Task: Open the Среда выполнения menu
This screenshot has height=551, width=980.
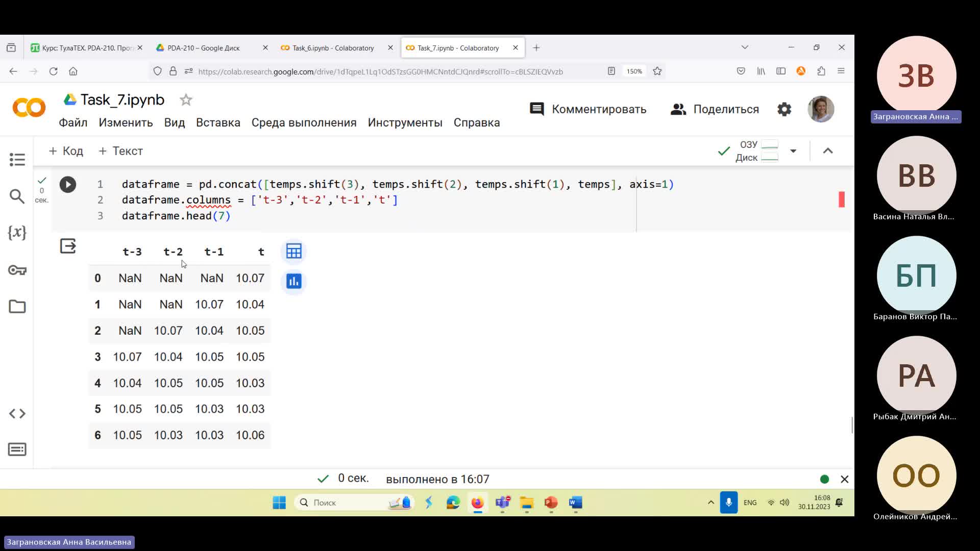Action: click(x=304, y=123)
